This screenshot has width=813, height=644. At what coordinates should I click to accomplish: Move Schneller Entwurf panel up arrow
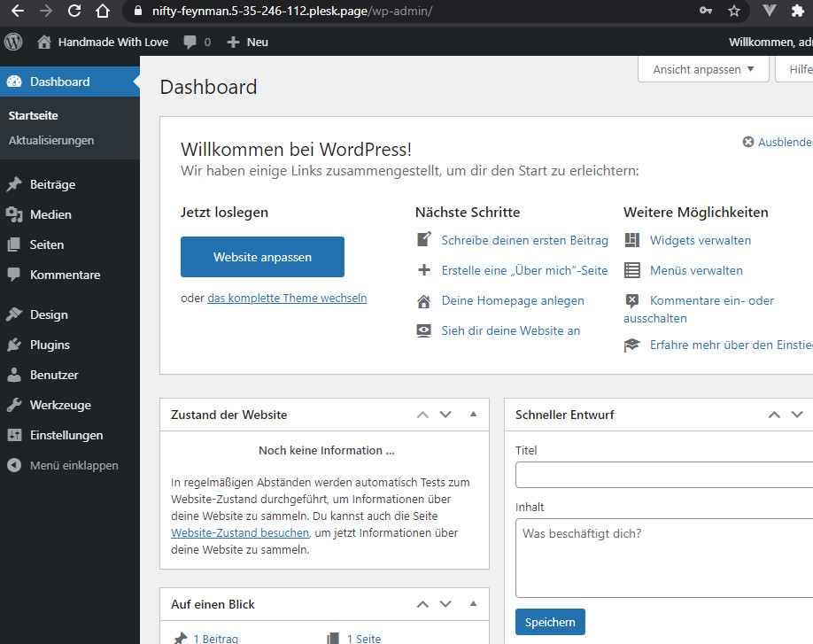774,415
